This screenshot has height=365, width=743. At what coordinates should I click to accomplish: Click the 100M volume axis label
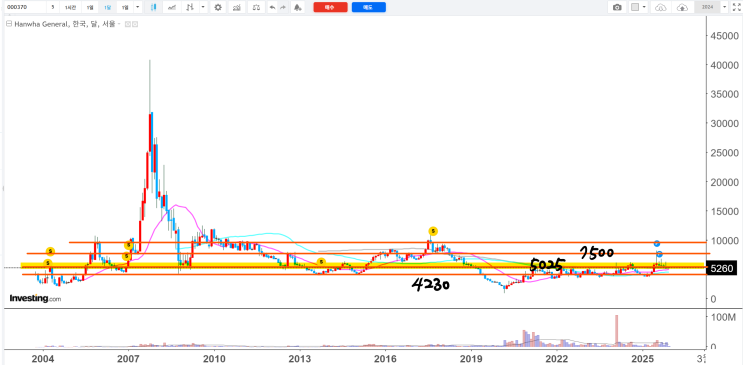tap(724, 317)
